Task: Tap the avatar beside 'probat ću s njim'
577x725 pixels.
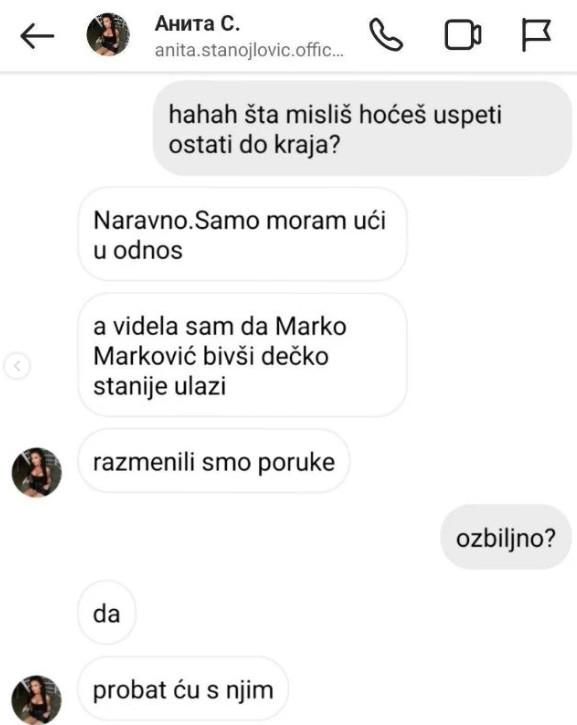Action: (37, 700)
